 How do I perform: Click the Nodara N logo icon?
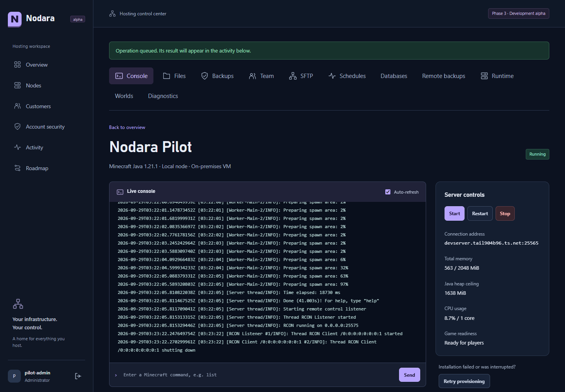(x=15, y=19)
